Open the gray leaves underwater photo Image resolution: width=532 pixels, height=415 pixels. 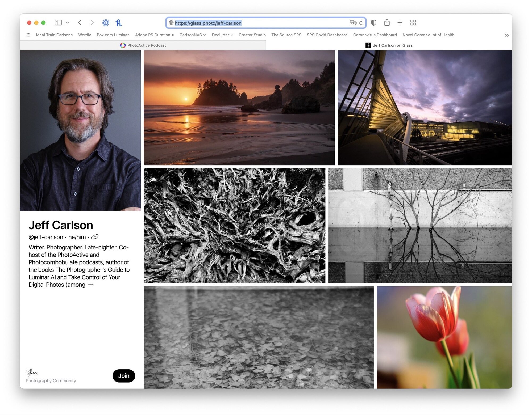pos(259,337)
